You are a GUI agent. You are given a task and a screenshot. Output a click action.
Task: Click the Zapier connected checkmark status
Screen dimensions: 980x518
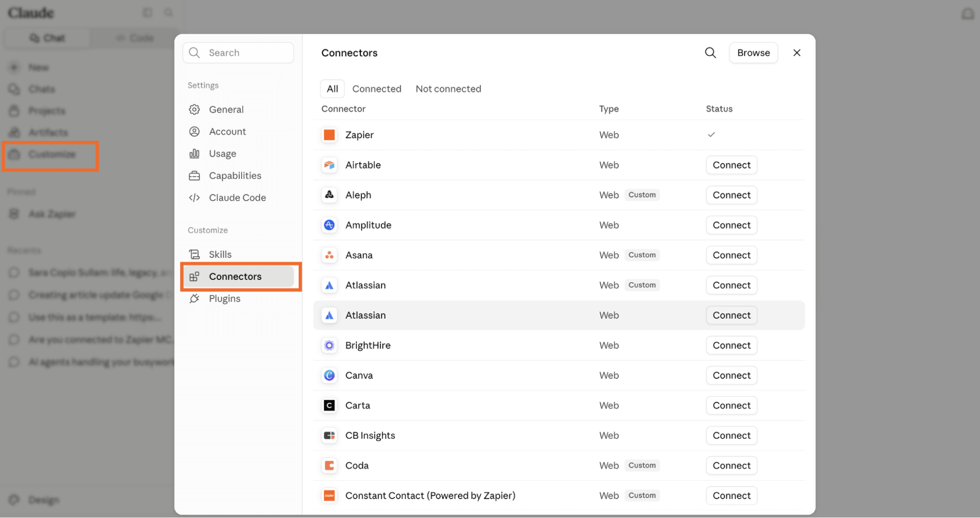[x=711, y=135]
